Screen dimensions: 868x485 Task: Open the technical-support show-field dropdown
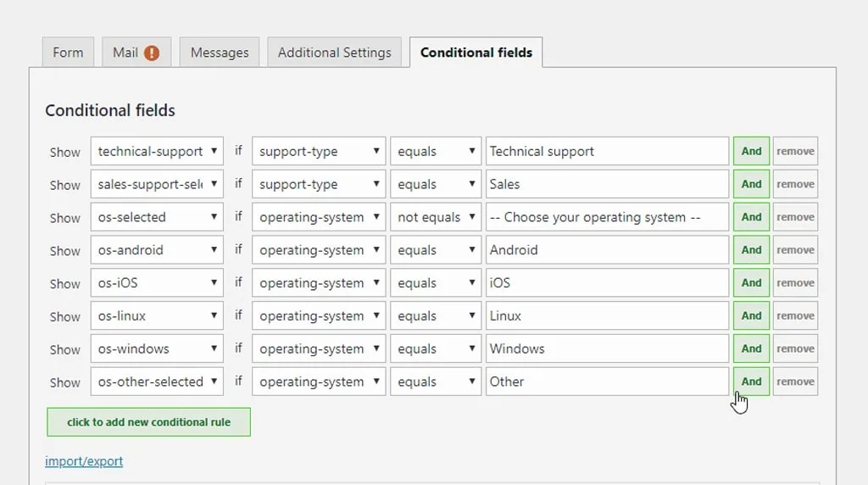pyautogui.click(x=157, y=152)
